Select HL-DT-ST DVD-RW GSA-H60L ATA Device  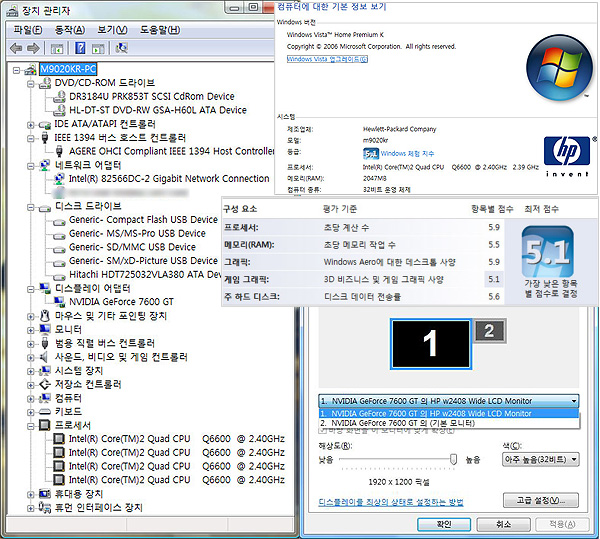point(158,110)
